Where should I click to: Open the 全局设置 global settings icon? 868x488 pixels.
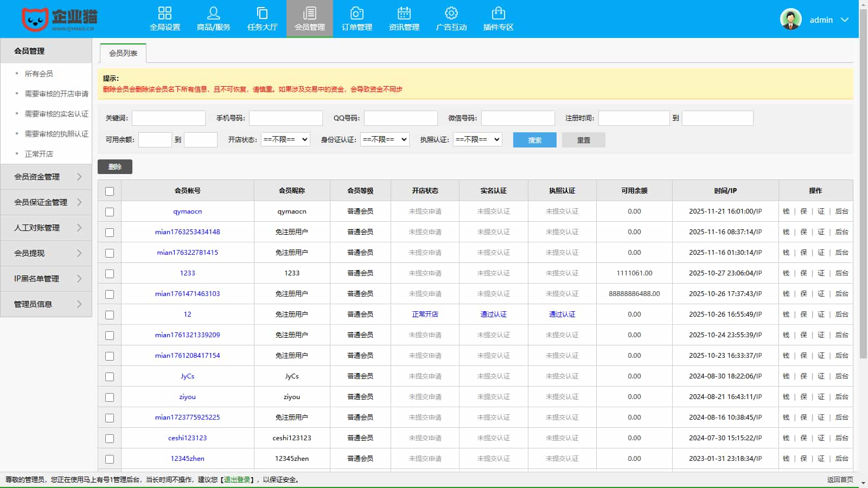164,13
